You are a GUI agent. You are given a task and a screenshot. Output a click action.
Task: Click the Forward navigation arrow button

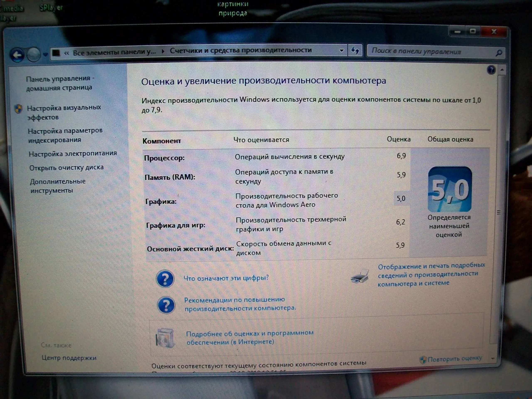coord(33,55)
